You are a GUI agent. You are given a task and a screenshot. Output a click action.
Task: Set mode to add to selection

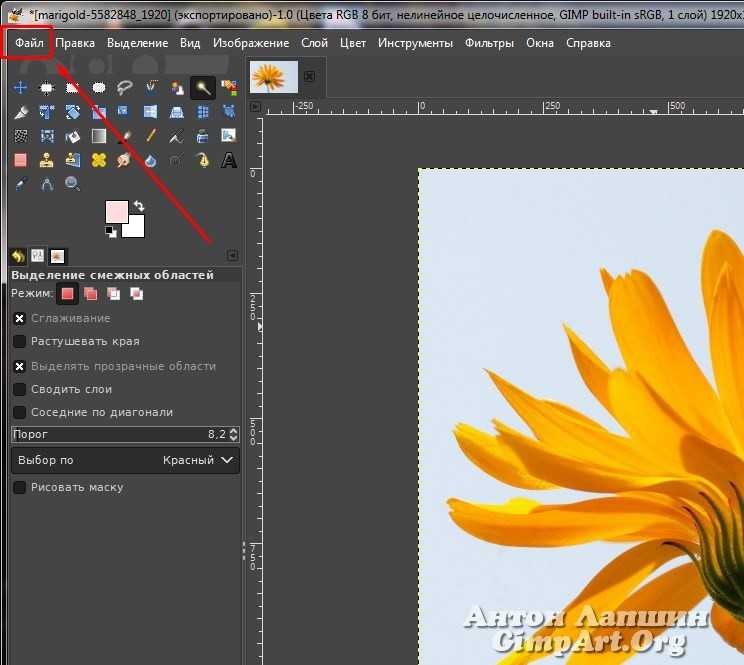pyautogui.click(x=91, y=294)
